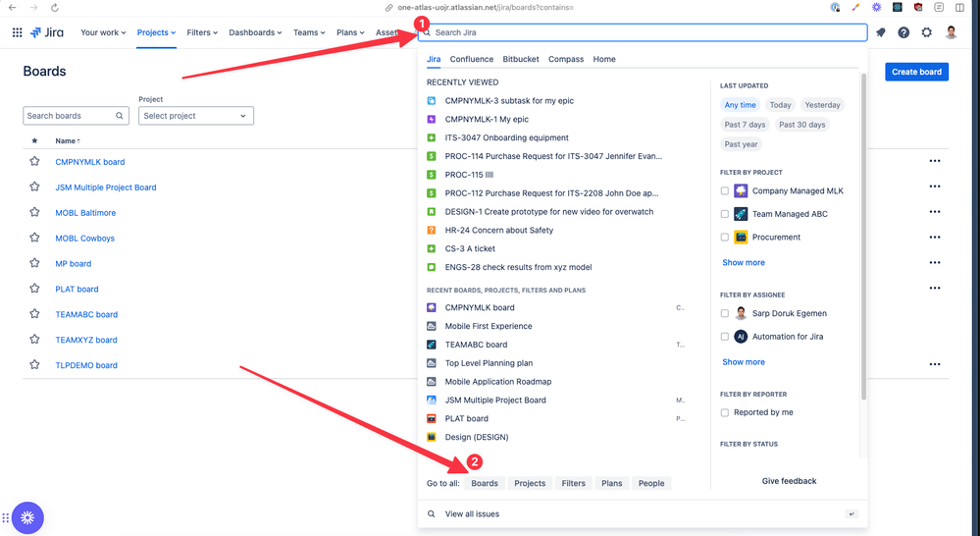
Task: Open more actions for TLPDEMO board row
Action: pyautogui.click(x=934, y=364)
